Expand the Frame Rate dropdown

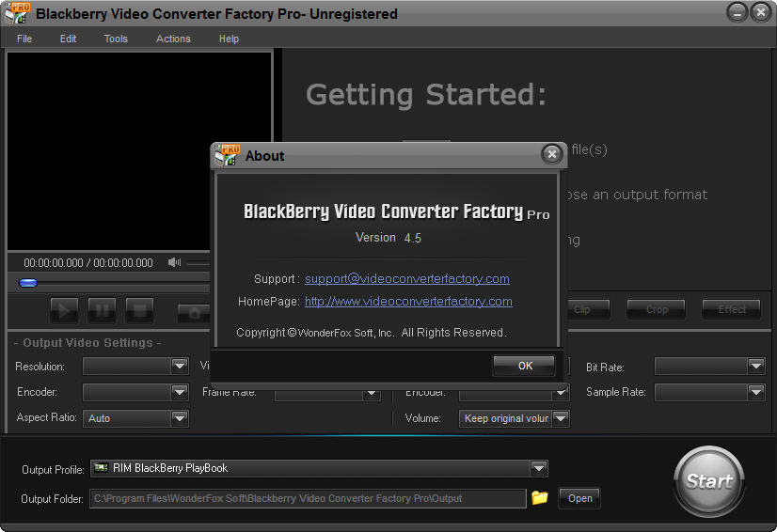[x=372, y=394]
